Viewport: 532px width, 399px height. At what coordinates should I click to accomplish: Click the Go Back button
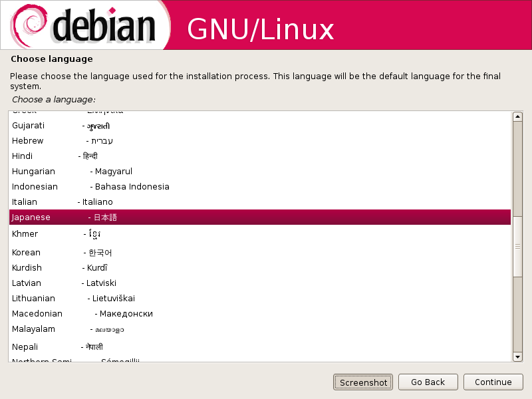(x=428, y=382)
